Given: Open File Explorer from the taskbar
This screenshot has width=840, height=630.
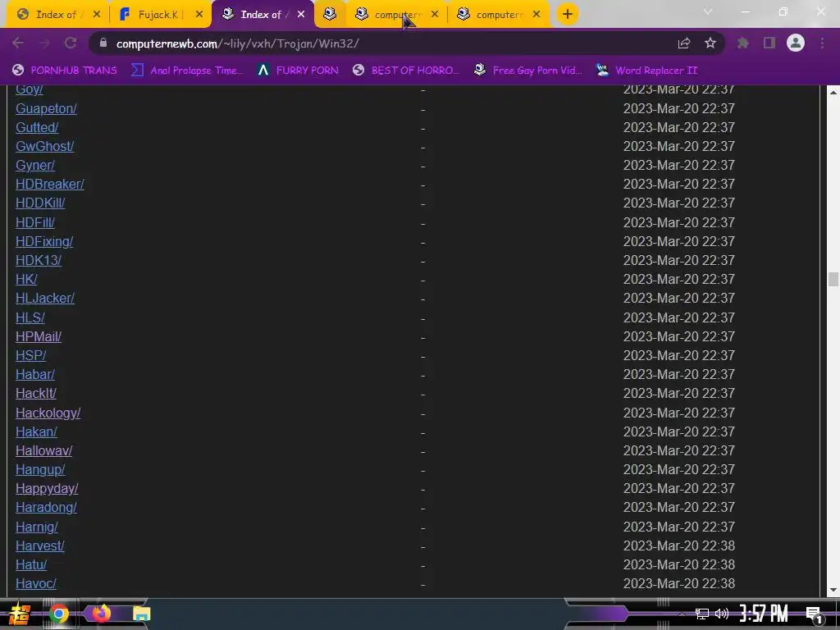Looking at the screenshot, I should pyautogui.click(x=141, y=614).
